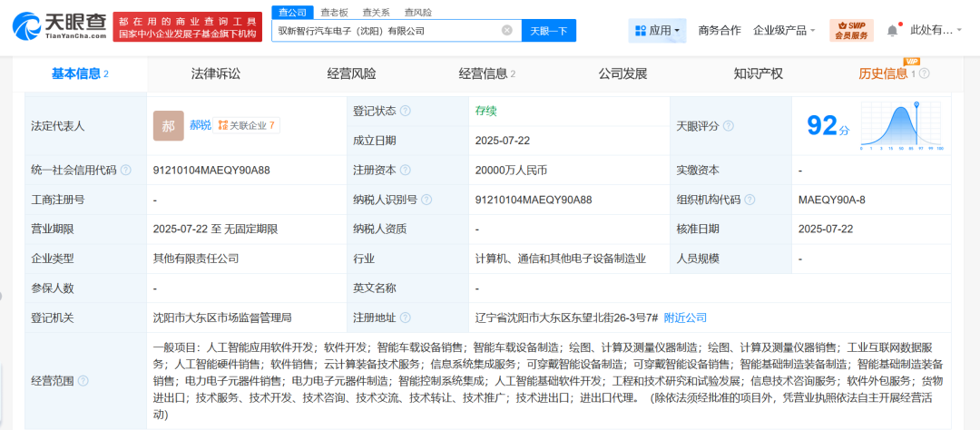Click 沈阳市大东区市场监督管理局 registration authority
980x430 pixels.
click(222, 318)
